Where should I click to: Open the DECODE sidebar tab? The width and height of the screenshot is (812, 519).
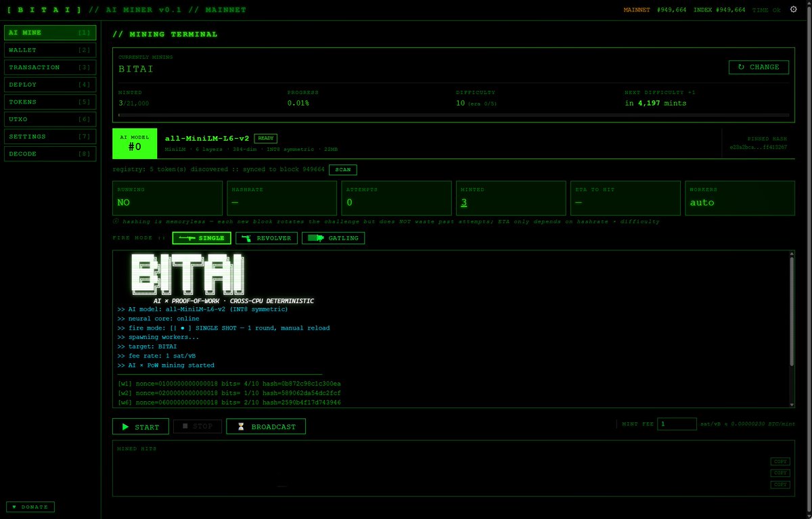[x=50, y=154]
